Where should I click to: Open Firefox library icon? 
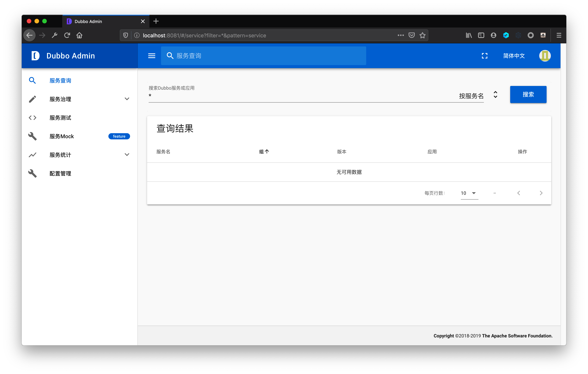point(469,35)
